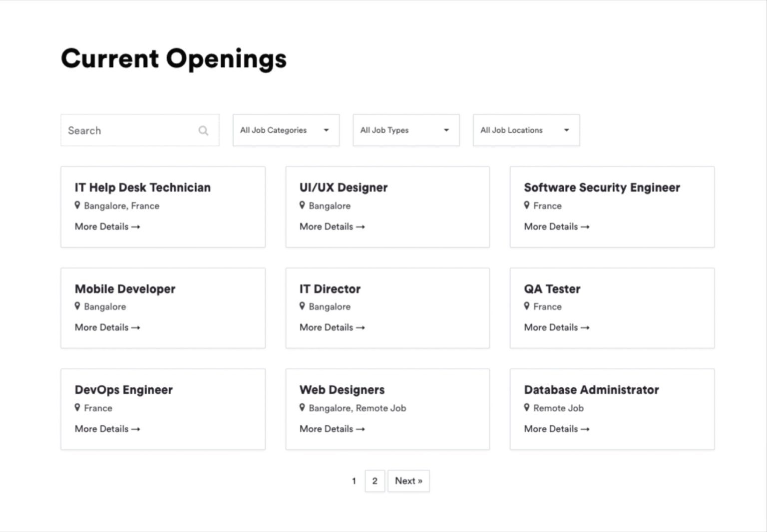Click the arrow icon beside Software Security Engineer More Details

click(x=586, y=227)
